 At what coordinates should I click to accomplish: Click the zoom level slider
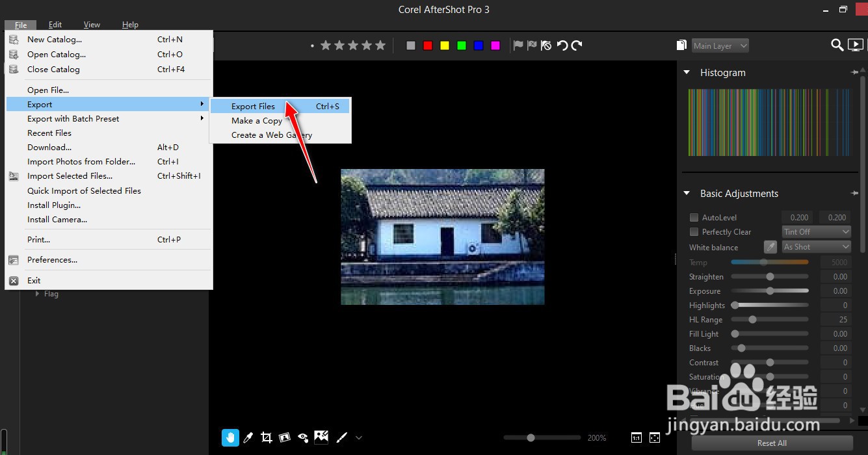tap(542, 437)
